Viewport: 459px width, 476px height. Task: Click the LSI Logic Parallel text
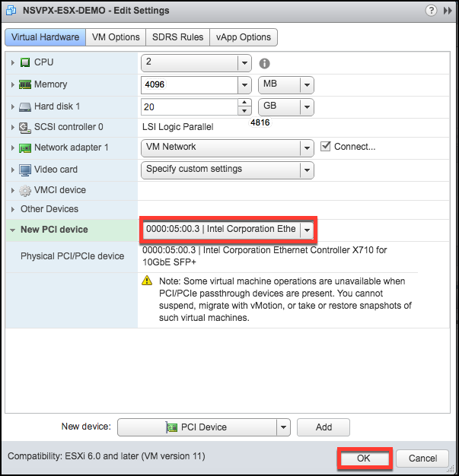click(x=178, y=127)
